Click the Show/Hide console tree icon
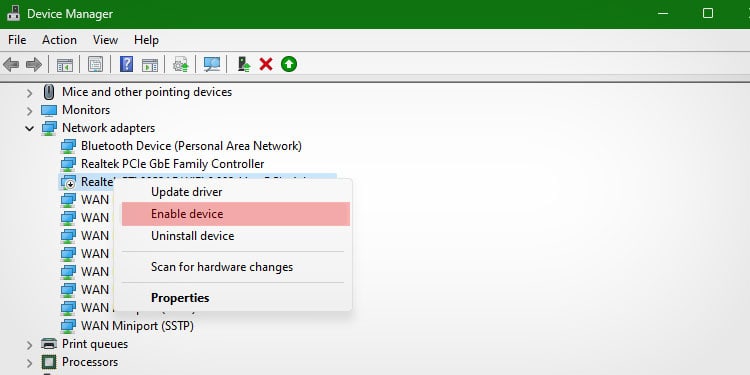This screenshot has width=750, height=375. pos(65,64)
